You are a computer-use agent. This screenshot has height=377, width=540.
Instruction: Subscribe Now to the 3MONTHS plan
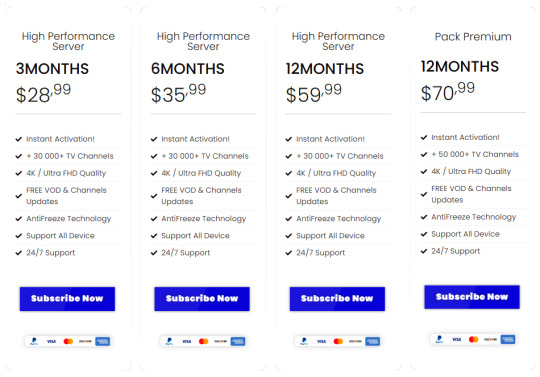(x=67, y=299)
